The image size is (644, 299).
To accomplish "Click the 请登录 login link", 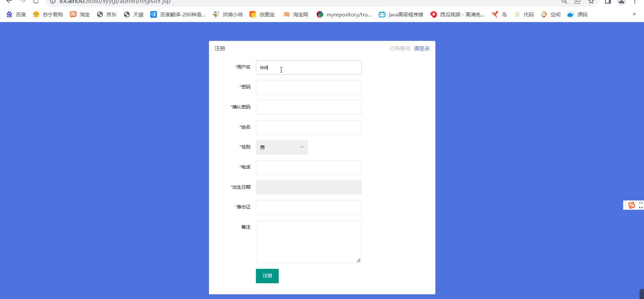I will [x=422, y=49].
